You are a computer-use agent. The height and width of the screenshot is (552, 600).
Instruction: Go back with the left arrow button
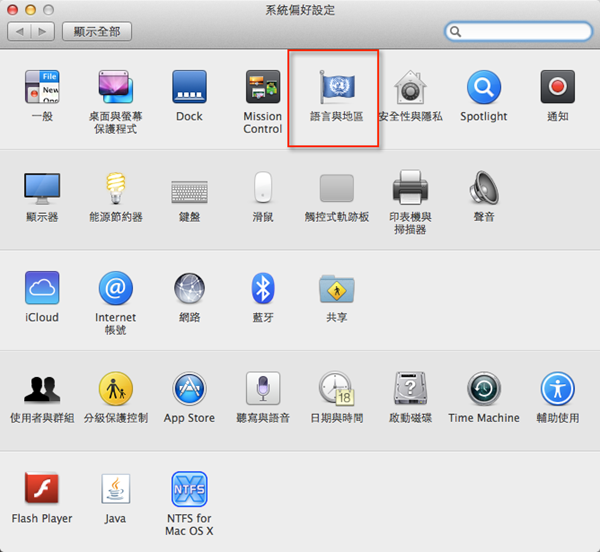[x=19, y=31]
